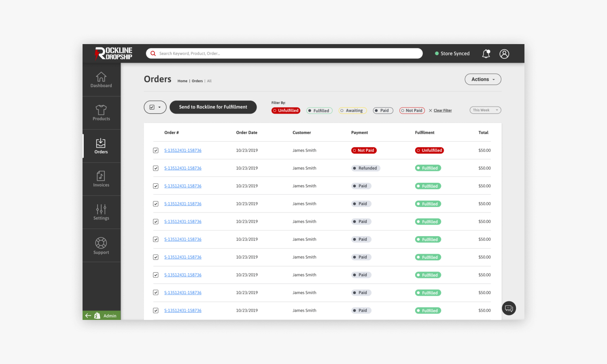
Task: Open the bulk select checkbox dropdown
Action: coord(155,107)
